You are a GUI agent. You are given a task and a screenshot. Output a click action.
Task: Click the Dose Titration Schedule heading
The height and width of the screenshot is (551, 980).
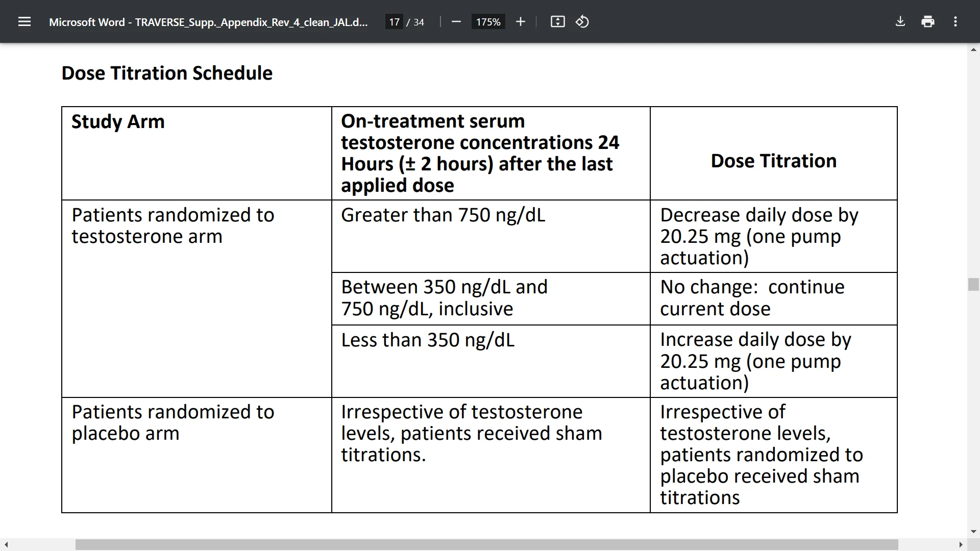click(x=167, y=73)
